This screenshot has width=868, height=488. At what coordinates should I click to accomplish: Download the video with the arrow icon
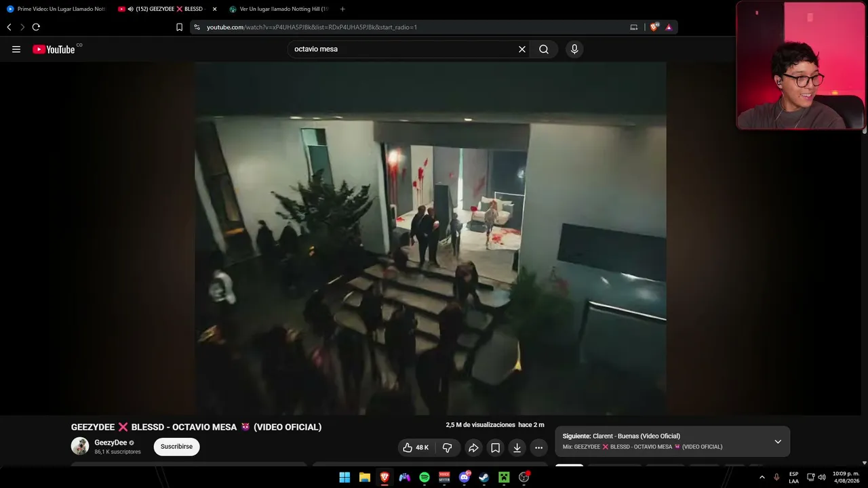pos(517,447)
